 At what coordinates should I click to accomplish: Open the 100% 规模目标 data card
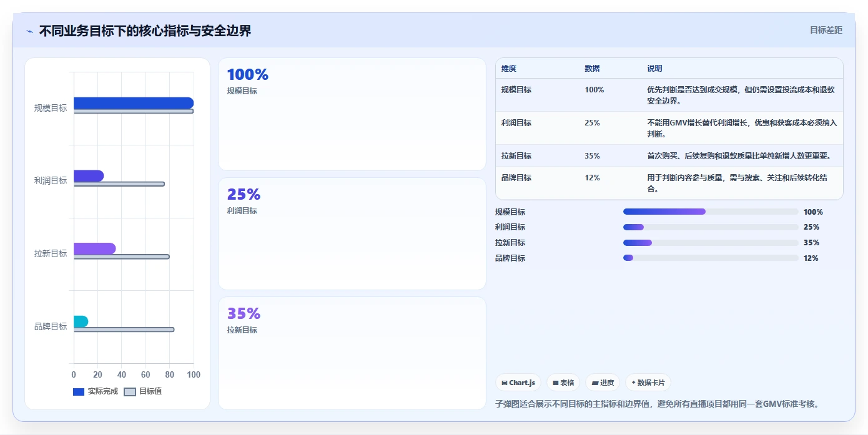352,114
